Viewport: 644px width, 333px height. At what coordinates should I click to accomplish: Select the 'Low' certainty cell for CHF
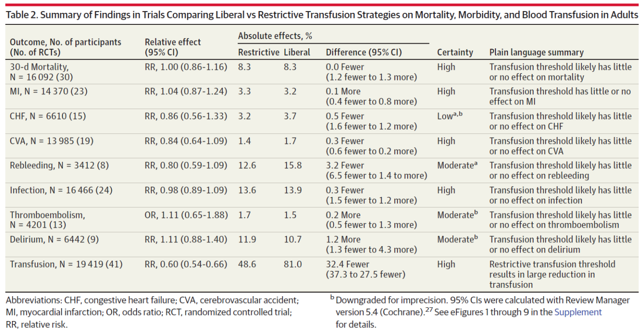pyautogui.click(x=445, y=116)
